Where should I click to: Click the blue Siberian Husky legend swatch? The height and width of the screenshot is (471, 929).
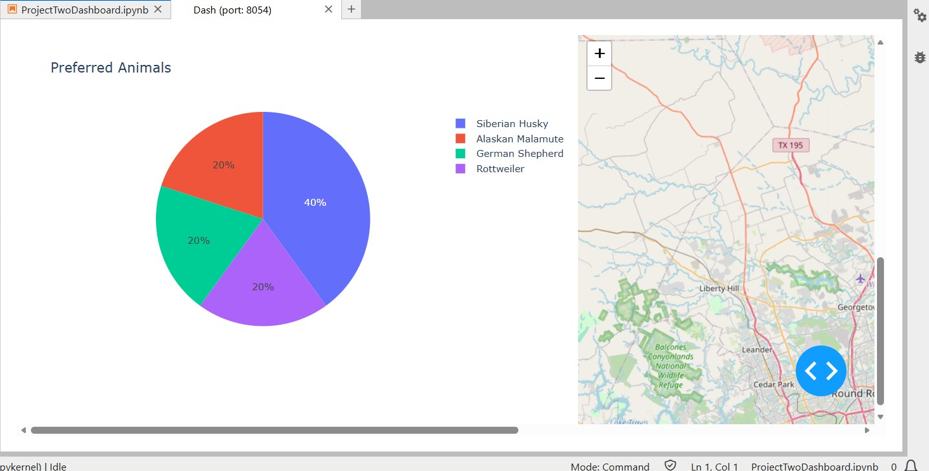tap(460, 123)
